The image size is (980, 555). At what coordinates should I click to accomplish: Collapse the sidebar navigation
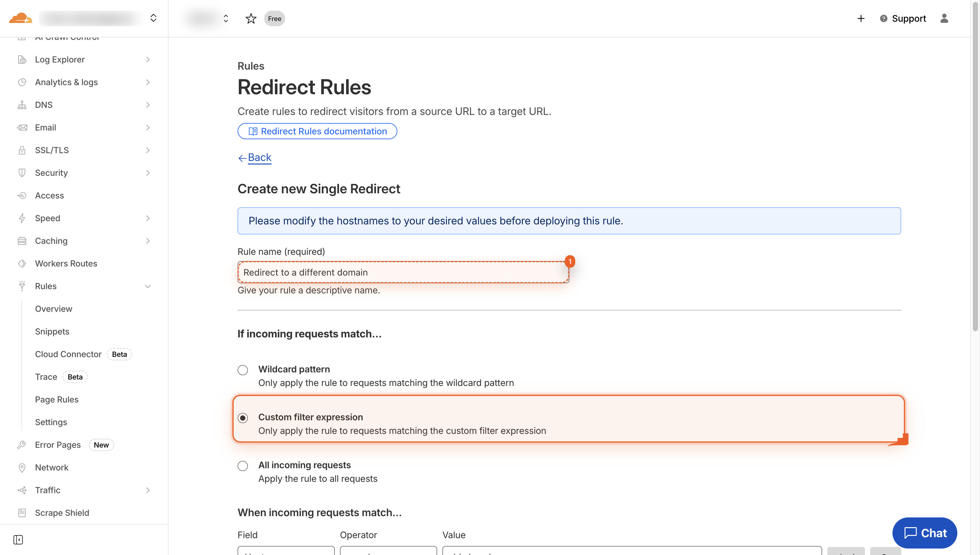[x=18, y=540]
